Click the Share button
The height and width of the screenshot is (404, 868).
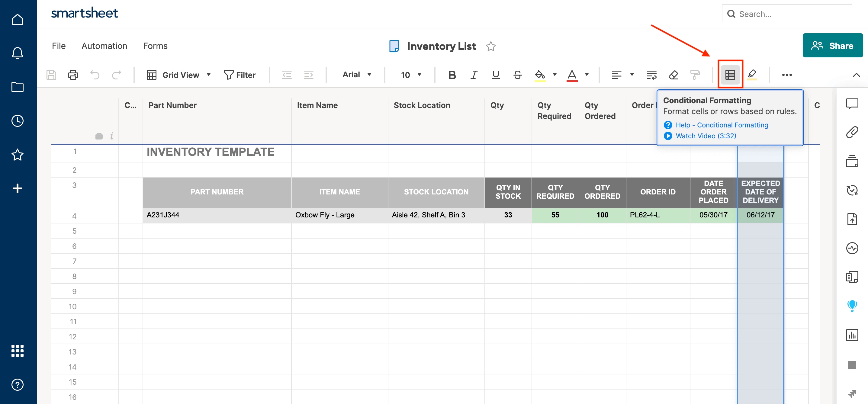[833, 45]
